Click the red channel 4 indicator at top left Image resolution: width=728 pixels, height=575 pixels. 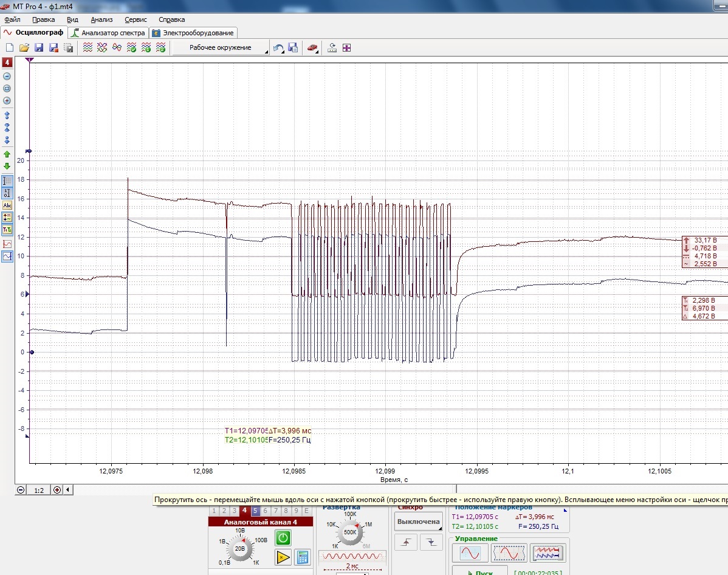[7, 62]
